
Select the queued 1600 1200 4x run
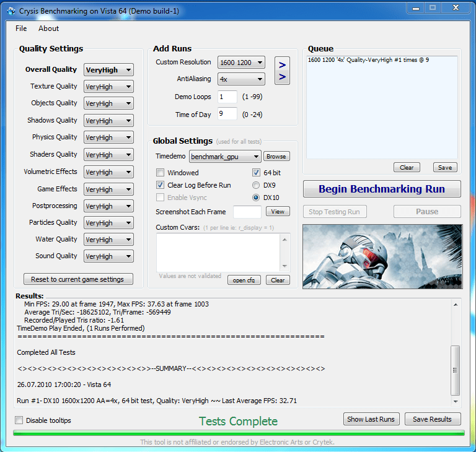click(368, 60)
